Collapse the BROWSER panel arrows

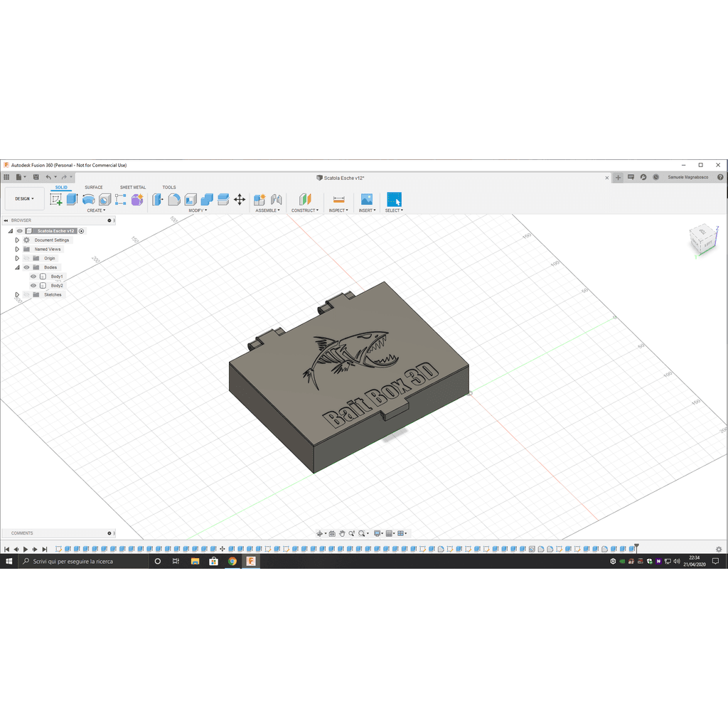pyautogui.click(x=6, y=220)
